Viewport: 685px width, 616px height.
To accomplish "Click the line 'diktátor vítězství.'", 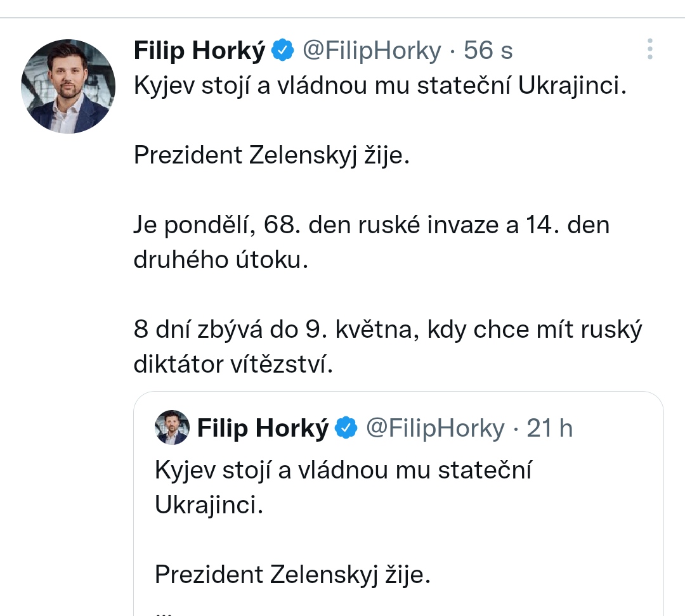I will coord(233,364).
